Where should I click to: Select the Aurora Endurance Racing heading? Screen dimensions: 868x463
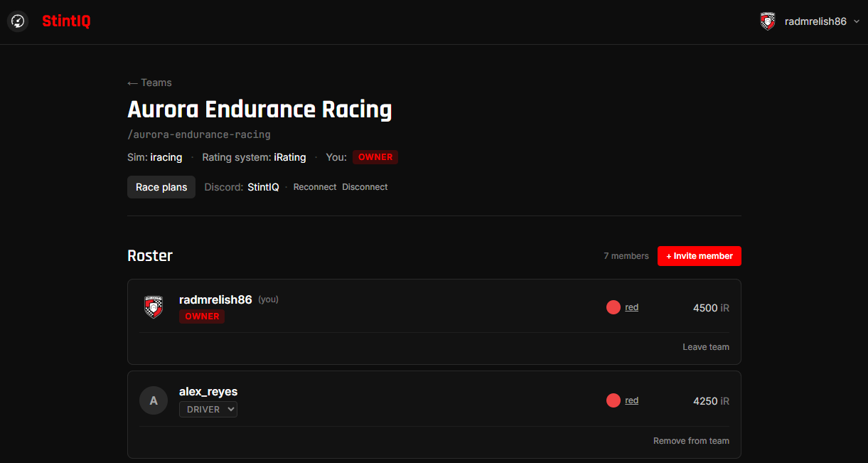(x=259, y=110)
